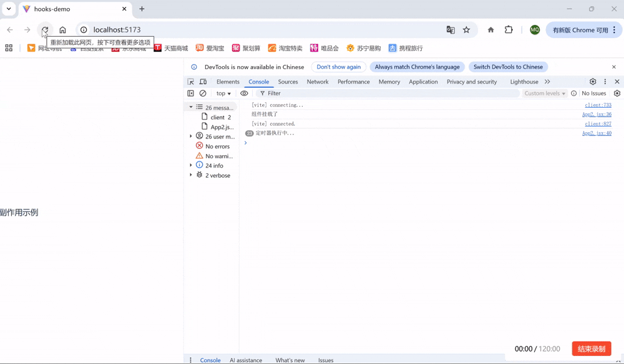
Task: Open Privacy and security tab
Action: click(x=472, y=82)
